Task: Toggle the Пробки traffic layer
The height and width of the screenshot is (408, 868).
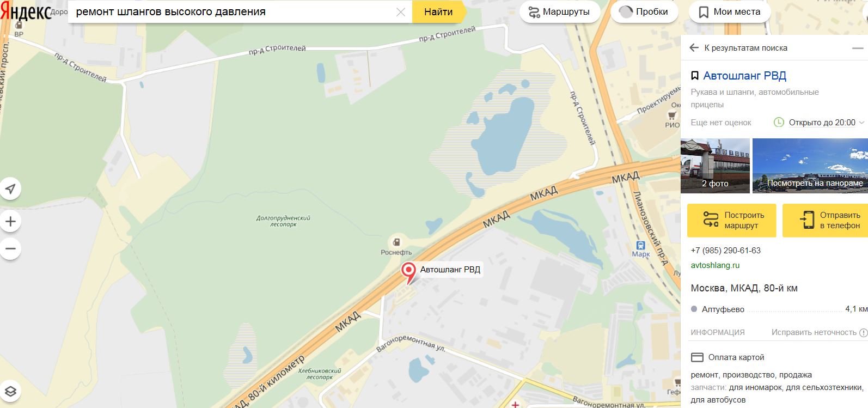Action: 644,12
